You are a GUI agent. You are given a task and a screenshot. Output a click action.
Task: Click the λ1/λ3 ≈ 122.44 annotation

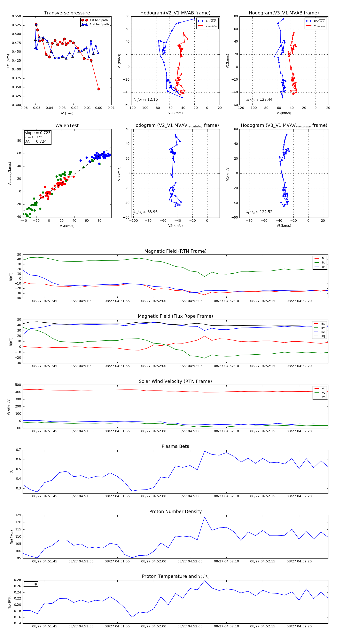point(259,100)
